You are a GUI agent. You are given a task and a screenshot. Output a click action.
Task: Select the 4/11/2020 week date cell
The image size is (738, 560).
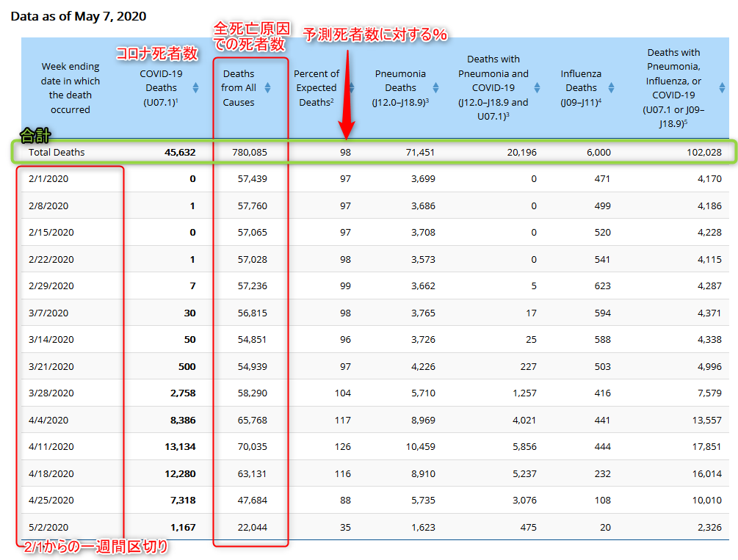(x=51, y=446)
